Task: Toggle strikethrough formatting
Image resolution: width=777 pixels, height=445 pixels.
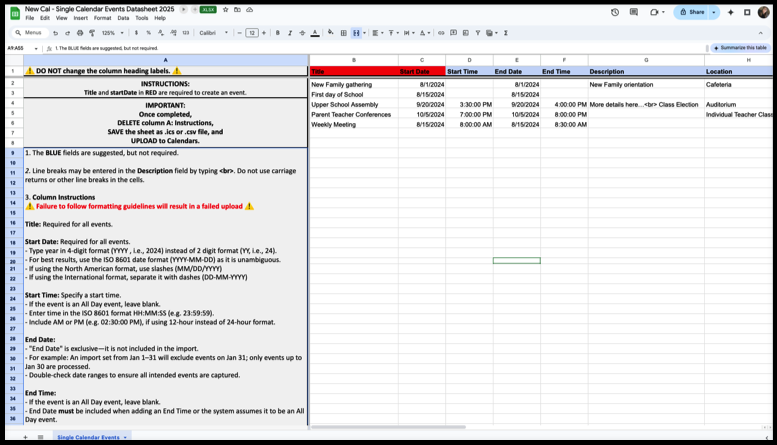Action: click(302, 33)
